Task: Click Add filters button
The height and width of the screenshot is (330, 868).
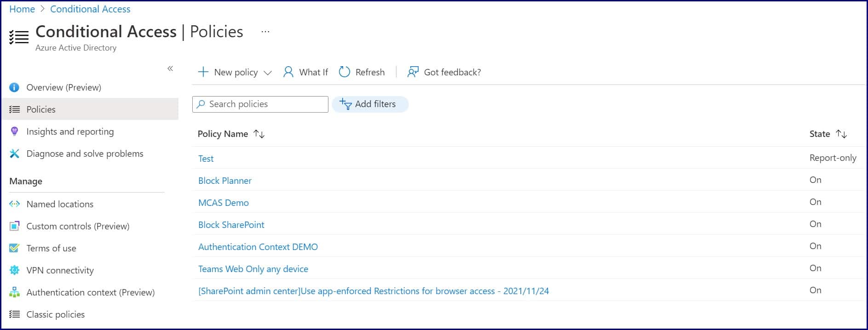Action: pos(370,104)
